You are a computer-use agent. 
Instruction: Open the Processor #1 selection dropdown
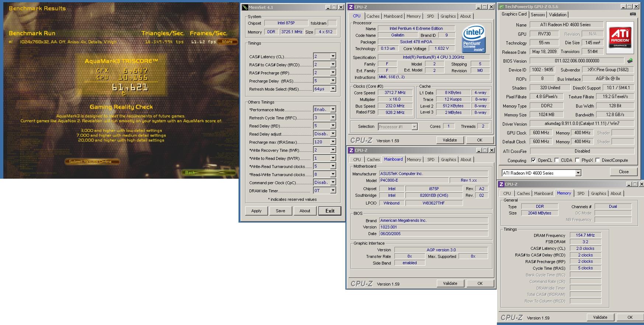tap(414, 127)
